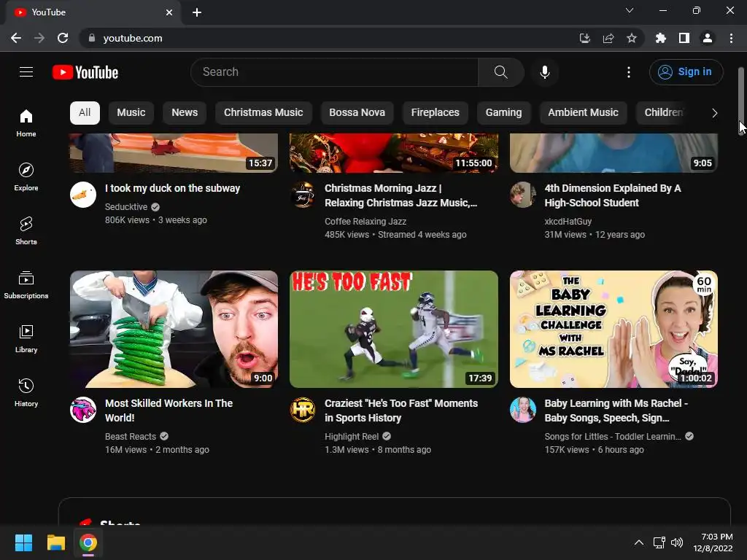Show hidden system tray icons
Viewport: 747px width, 560px height.
(x=639, y=542)
